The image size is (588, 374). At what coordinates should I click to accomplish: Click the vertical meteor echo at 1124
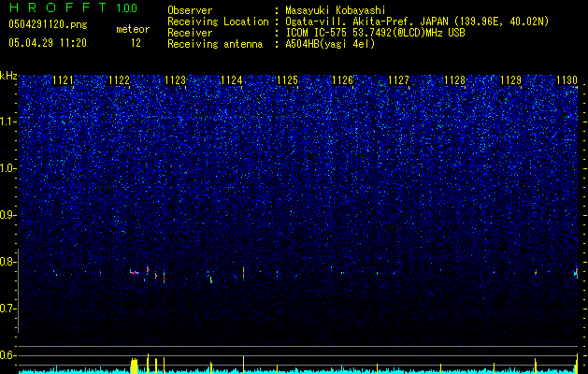pyautogui.click(x=243, y=273)
